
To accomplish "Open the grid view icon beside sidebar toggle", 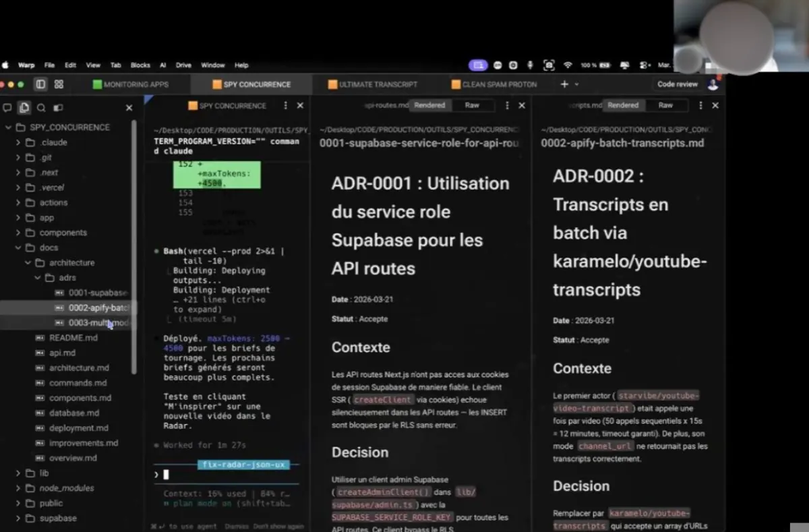I will point(59,84).
